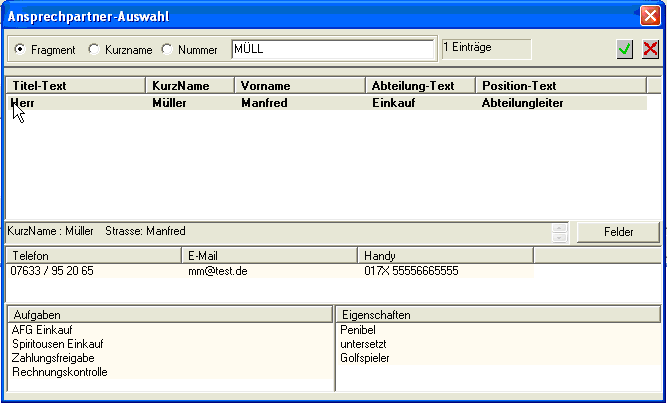Viewport: 667px width, 403px height.
Task: Click the stepper arrows beside Felder
Action: click(560, 232)
